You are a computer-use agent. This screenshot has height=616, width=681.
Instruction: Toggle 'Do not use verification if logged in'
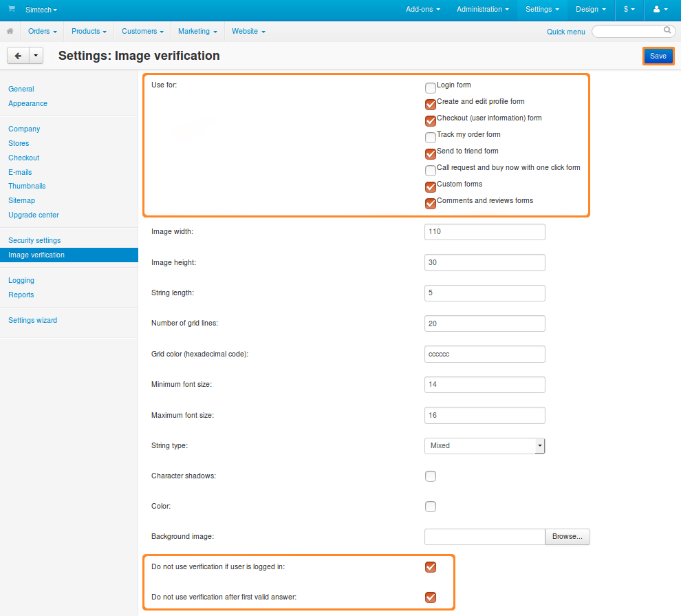pyautogui.click(x=431, y=567)
